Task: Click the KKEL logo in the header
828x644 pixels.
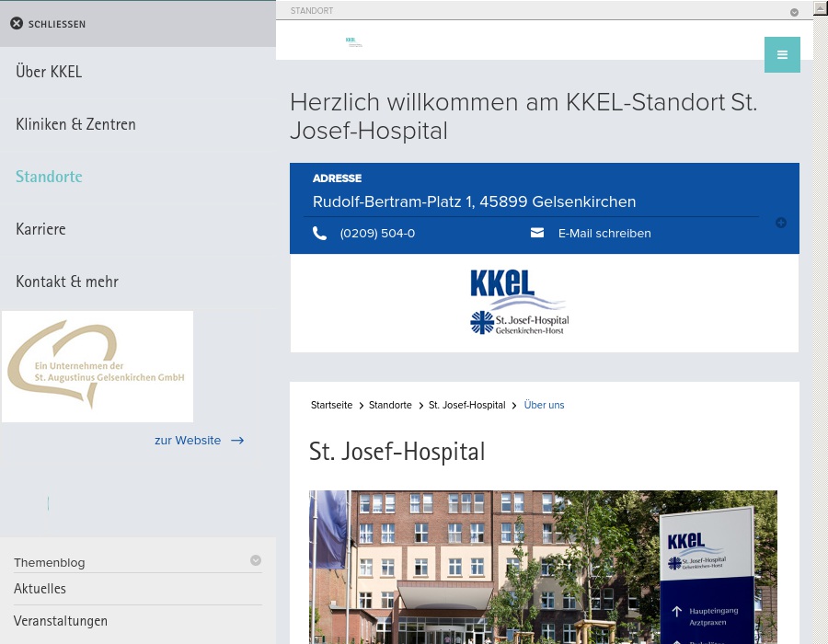Action: [353, 41]
